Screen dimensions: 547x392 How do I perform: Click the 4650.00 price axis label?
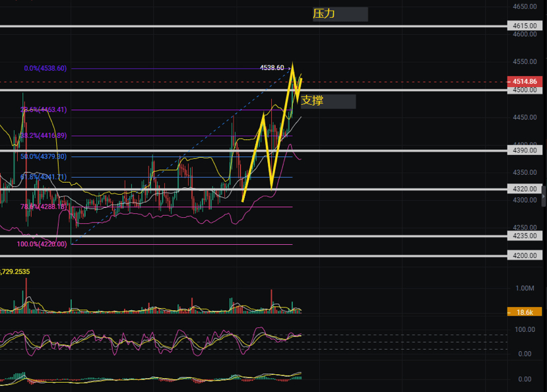click(524, 6)
